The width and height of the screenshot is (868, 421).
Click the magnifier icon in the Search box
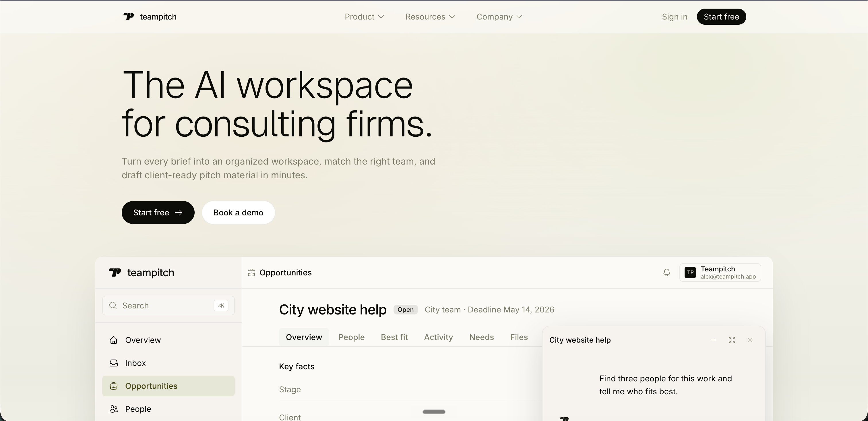click(113, 305)
